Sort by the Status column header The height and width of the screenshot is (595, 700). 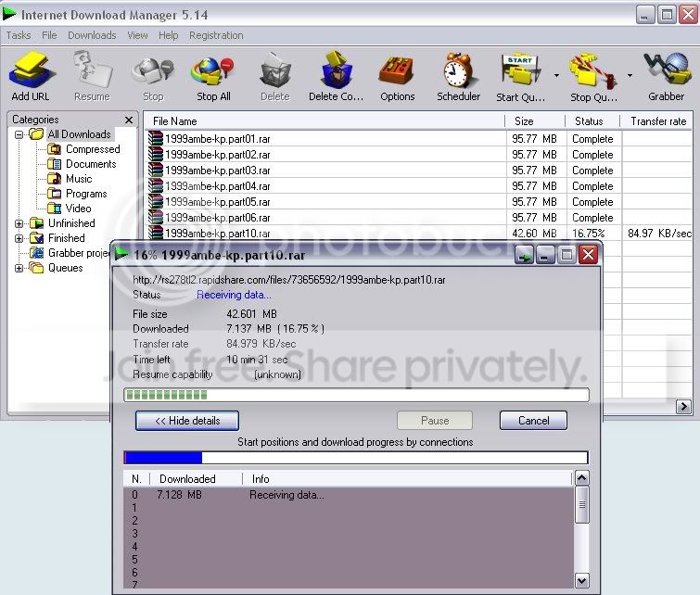point(592,121)
